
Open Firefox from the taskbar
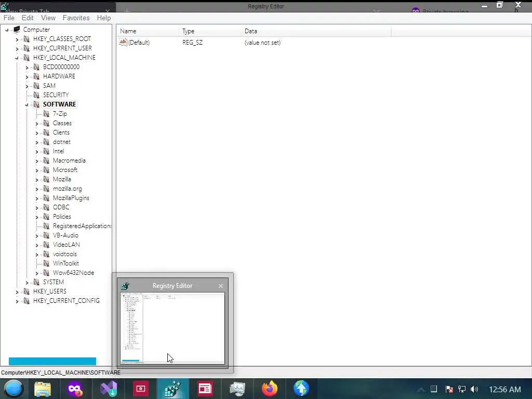[x=270, y=389]
